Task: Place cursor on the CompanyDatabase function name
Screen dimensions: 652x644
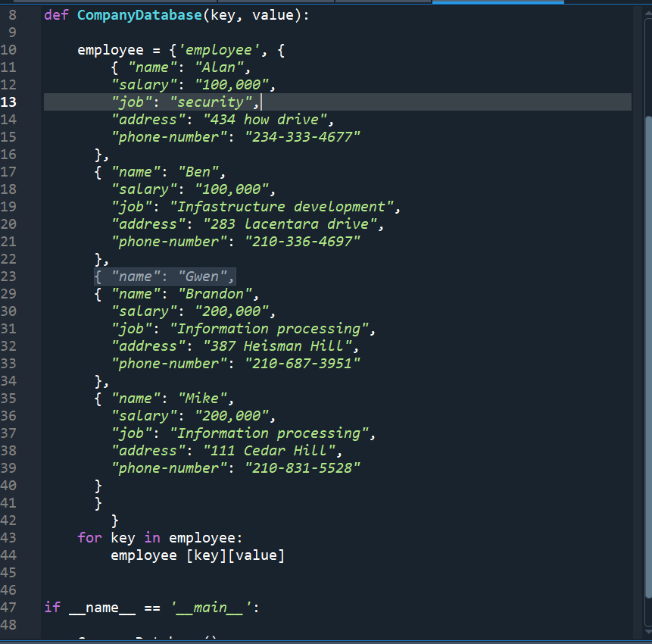Action: 139,14
